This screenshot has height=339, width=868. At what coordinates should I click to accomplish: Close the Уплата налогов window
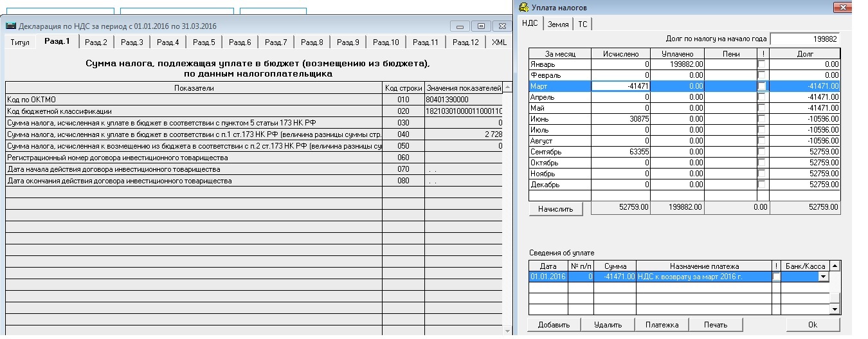842,8
